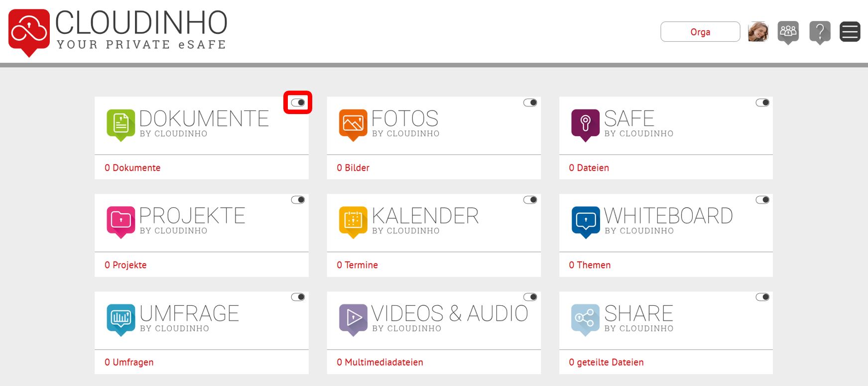This screenshot has height=386, width=868.
Task: Open the "0 Multimediadateien" link
Action: (x=380, y=362)
